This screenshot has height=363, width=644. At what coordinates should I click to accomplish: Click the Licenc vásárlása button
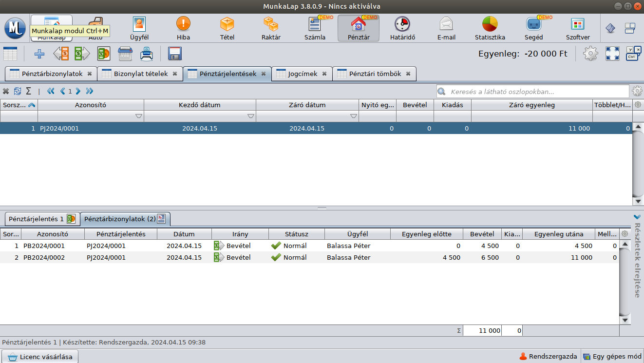[x=40, y=357]
